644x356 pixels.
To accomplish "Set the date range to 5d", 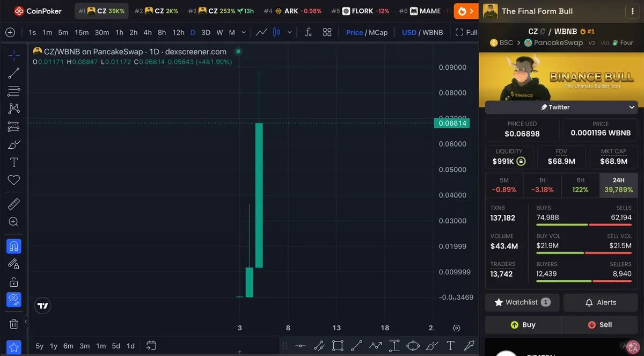I will click(x=116, y=346).
